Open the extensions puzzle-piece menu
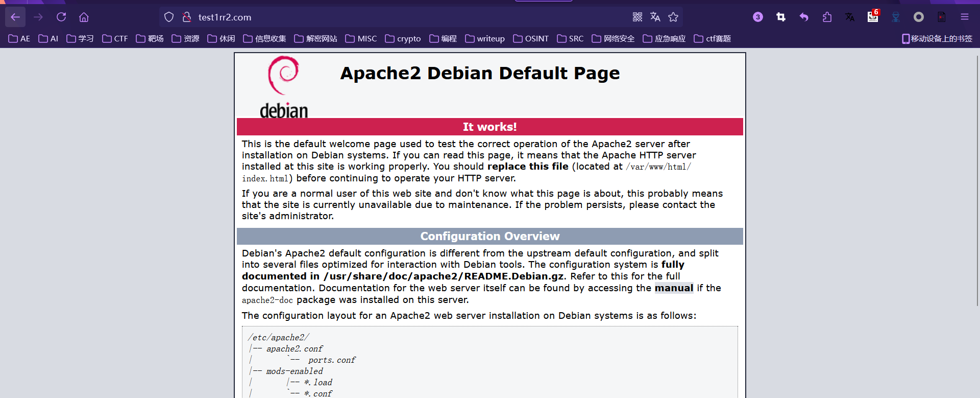 (827, 17)
